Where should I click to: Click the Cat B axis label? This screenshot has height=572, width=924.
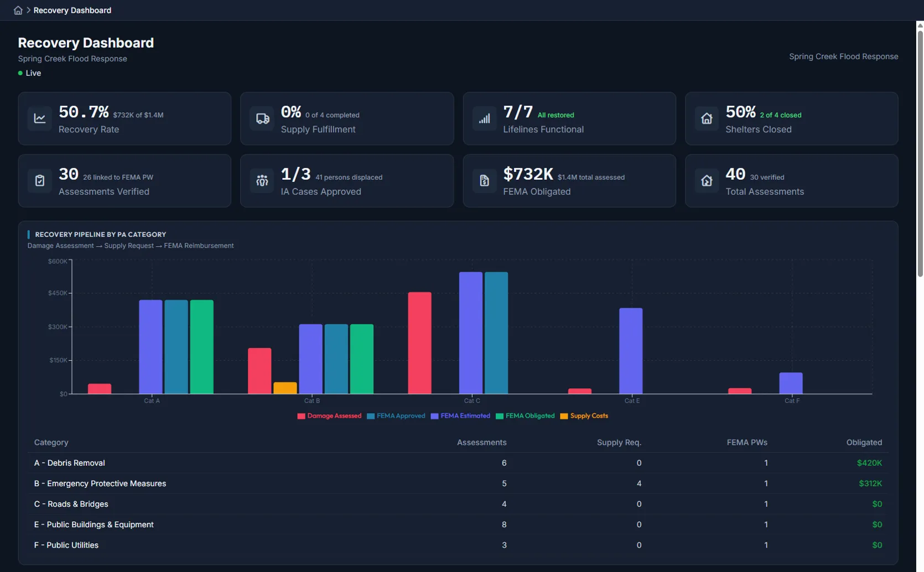pos(312,401)
